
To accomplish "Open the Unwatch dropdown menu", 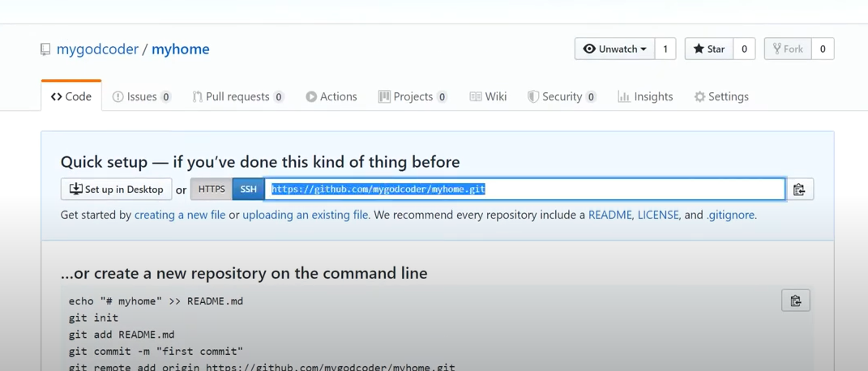I will pos(615,49).
